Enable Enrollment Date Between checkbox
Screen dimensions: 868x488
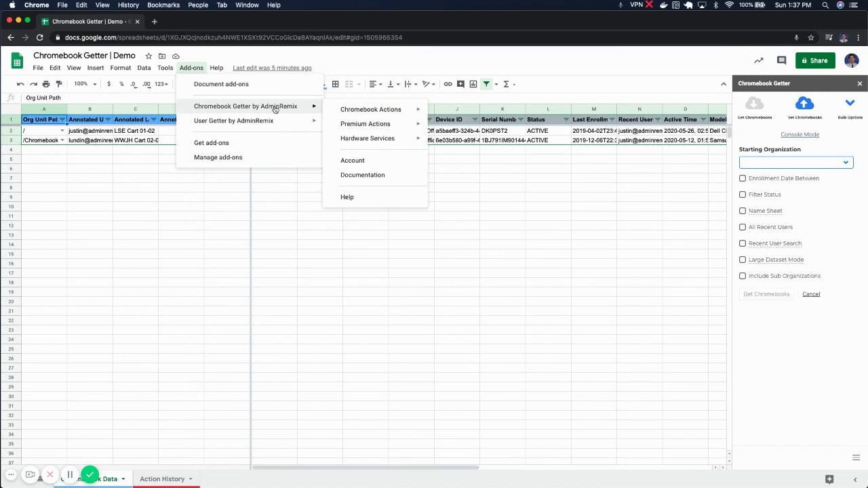click(x=743, y=178)
